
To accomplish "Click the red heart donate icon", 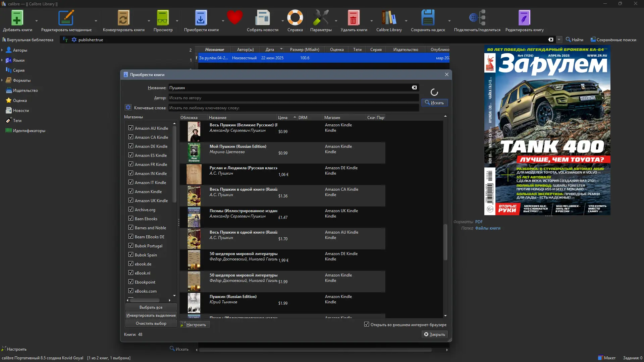I will pyautogui.click(x=234, y=17).
